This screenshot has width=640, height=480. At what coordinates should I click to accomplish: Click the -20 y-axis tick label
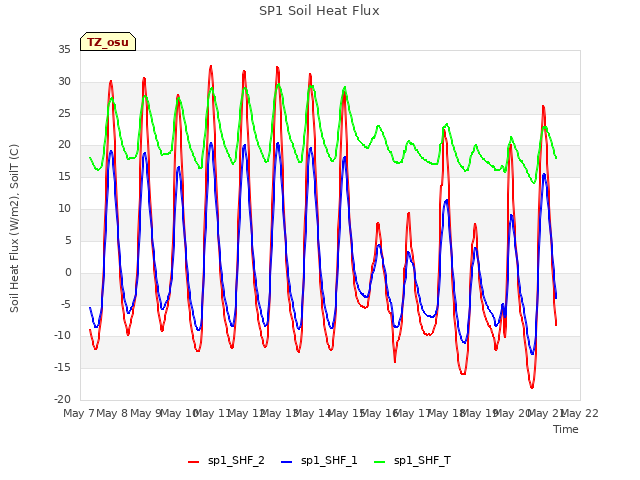click(x=62, y=400)
